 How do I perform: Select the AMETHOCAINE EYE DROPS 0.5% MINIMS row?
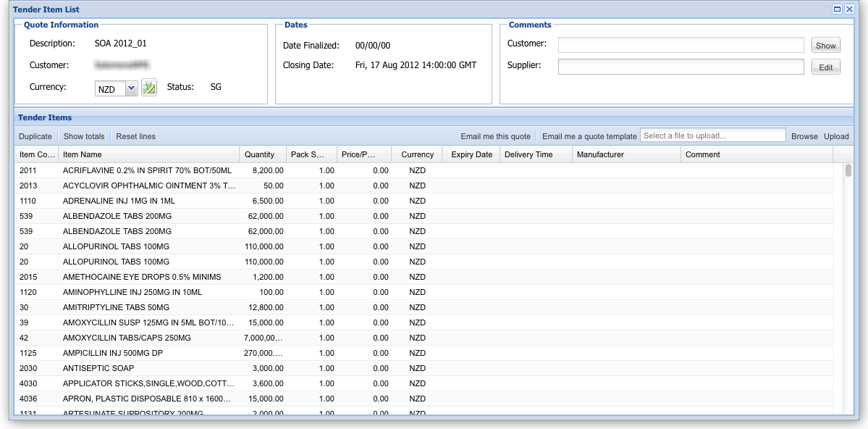pyautogui.click(x=424, y=277)
